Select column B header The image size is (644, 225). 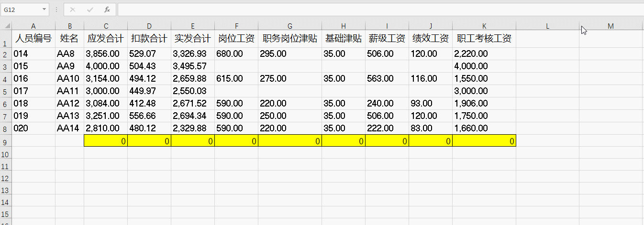tap(69, 26)
